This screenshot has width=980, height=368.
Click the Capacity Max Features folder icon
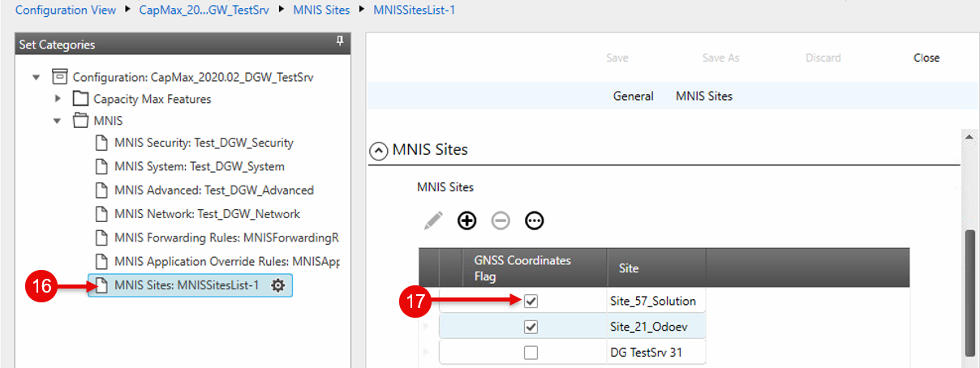[x=80, y=99]
